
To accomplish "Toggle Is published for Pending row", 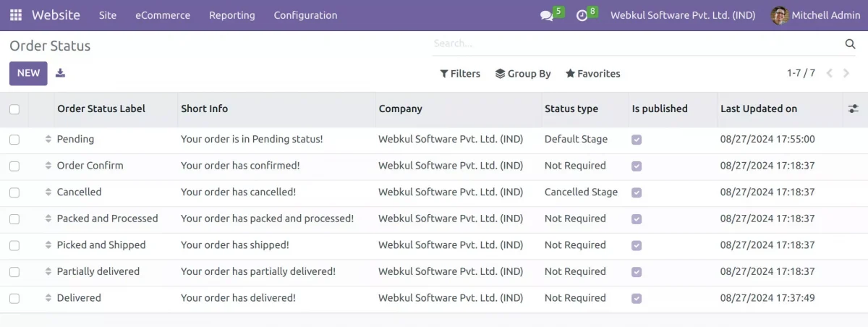I will (x=637, y=140).
